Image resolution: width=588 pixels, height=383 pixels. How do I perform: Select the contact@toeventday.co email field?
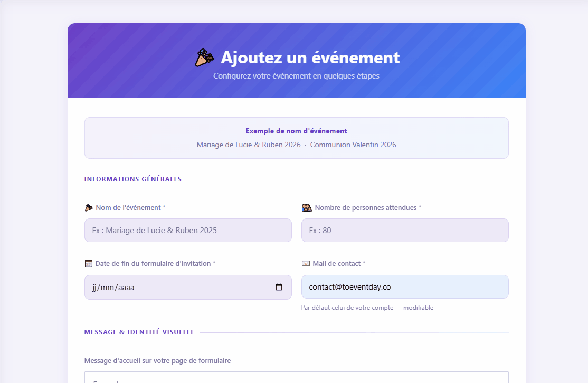point(404,286)
